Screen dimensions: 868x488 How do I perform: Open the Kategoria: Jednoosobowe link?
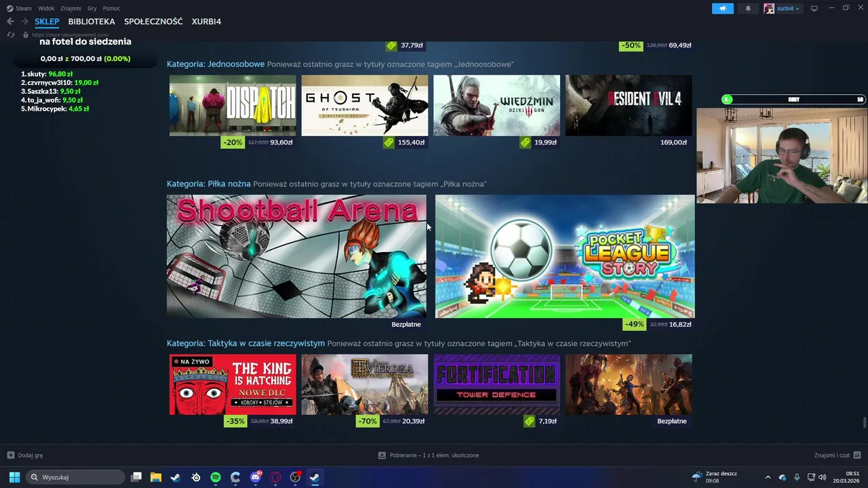coord(216,64)
